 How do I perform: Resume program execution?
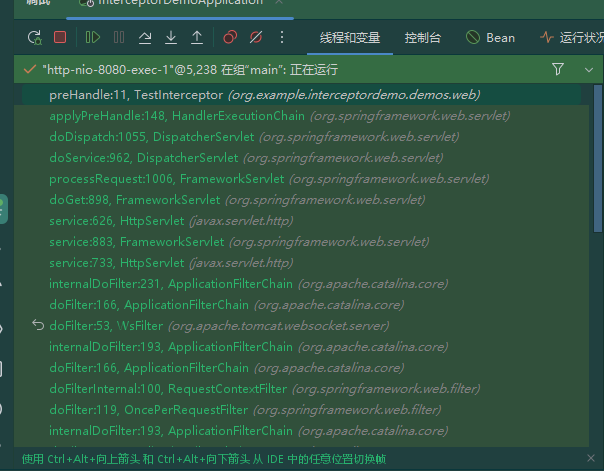coord(93,37)
